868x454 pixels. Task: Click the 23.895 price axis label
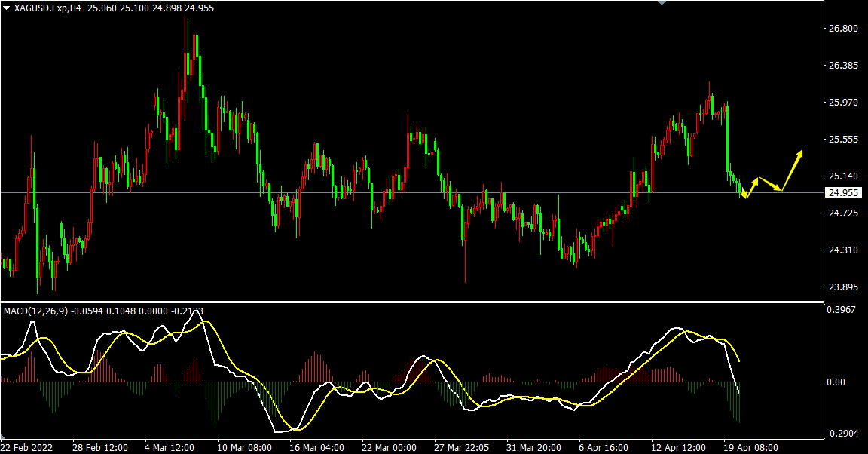[843, 287]
